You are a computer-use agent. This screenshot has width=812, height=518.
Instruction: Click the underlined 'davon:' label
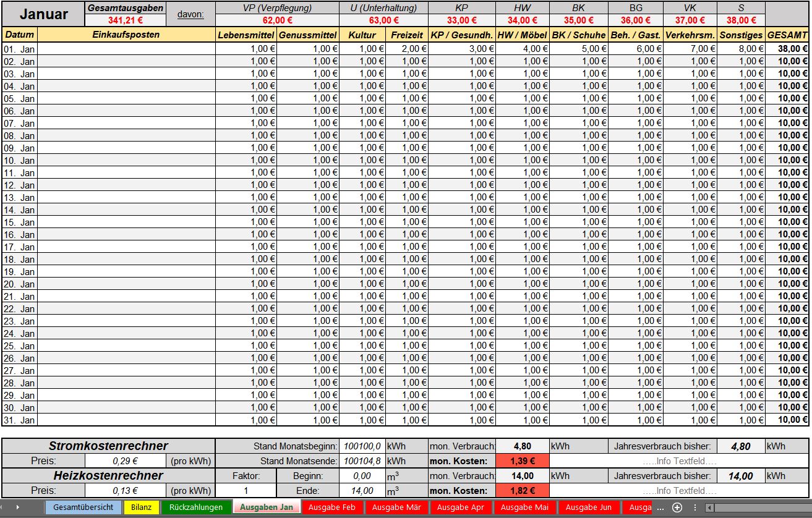tap(190, 14)
